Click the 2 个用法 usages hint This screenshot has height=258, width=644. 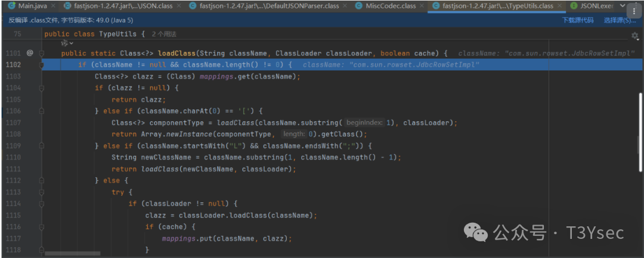click(164, 35)
